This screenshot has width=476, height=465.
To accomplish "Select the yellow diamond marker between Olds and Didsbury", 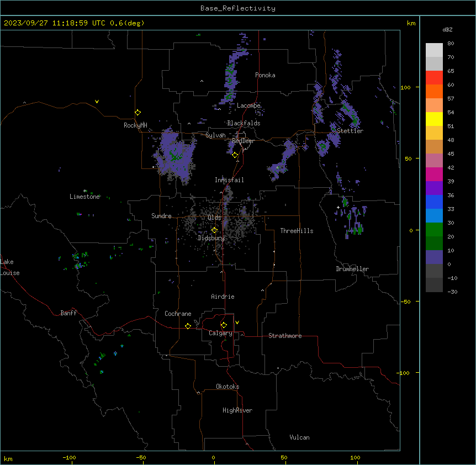I will click(x=215, y=230).
